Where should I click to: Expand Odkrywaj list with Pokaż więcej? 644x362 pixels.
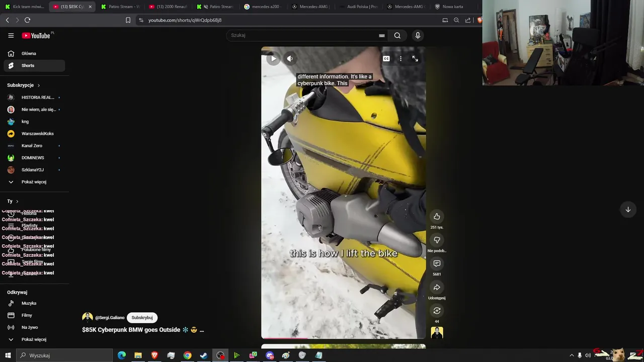pyautogui.click(x=34, y=339)
